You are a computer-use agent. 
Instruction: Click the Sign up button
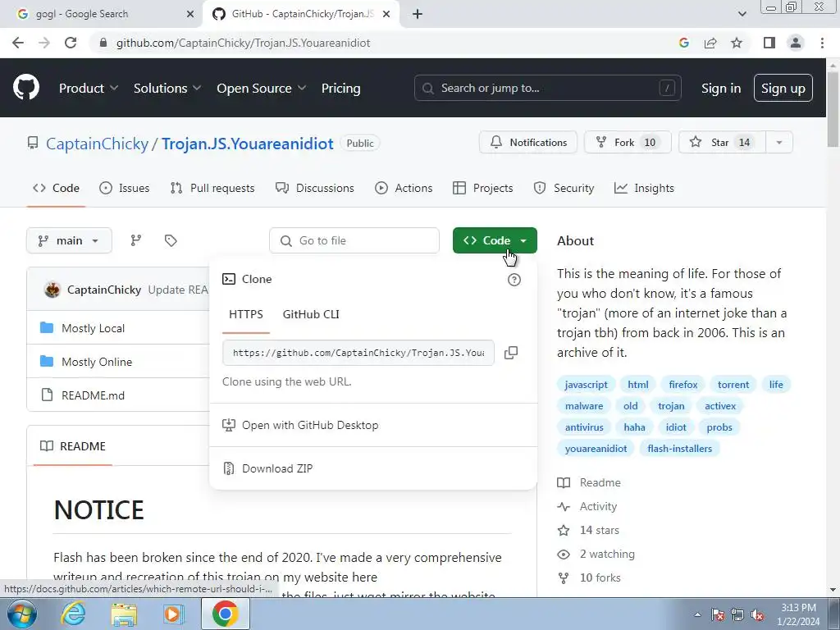click(783, 89)
